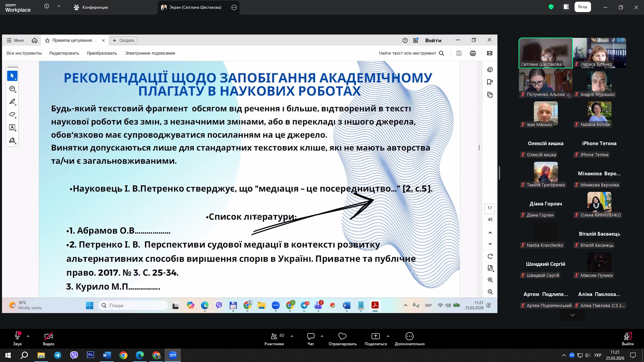This screenshot has width=644, height=362.
Task: Switch to the Conference tab
Action: pos(91,7)
